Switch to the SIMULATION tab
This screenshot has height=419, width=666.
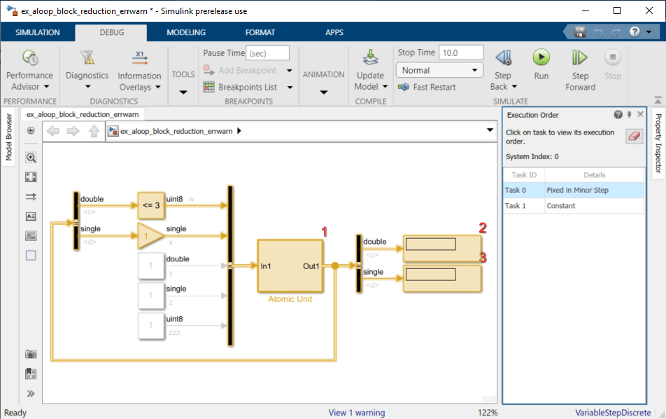pos(38,32)
